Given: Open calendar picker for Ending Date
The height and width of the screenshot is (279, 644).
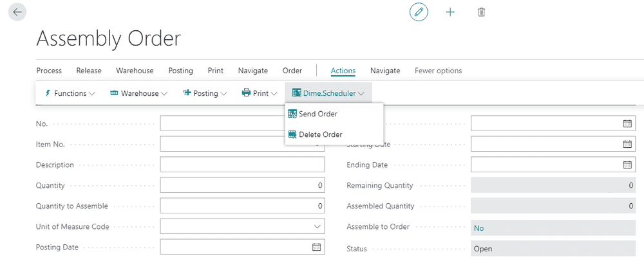Looking at the screenshot, I should (x=627, y=165).
